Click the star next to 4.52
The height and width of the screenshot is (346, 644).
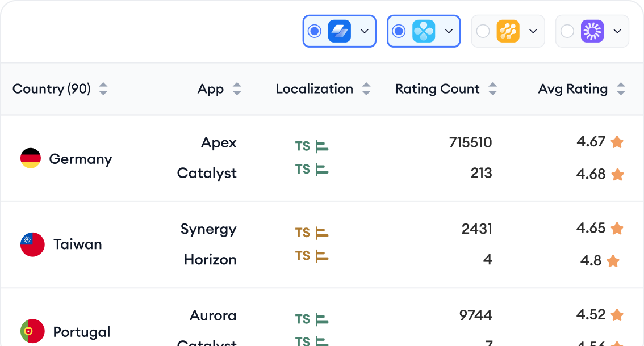tap(617, 315)
